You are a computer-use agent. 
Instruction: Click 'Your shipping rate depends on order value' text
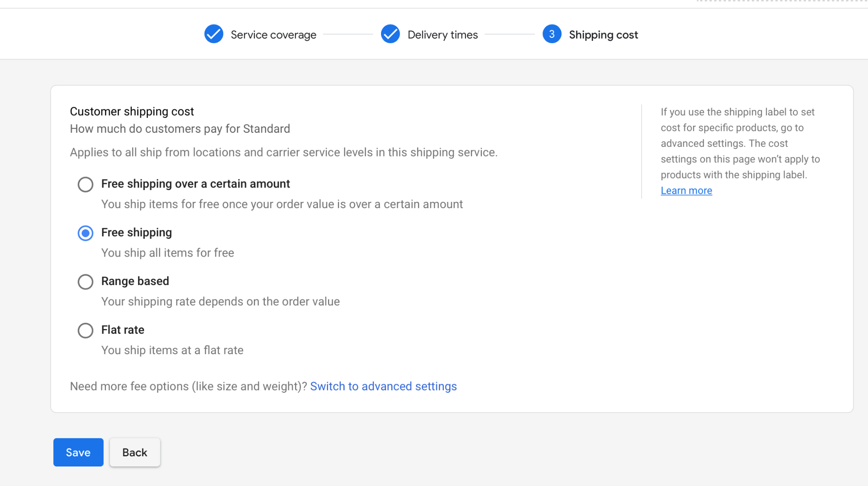tap(220, 302)
